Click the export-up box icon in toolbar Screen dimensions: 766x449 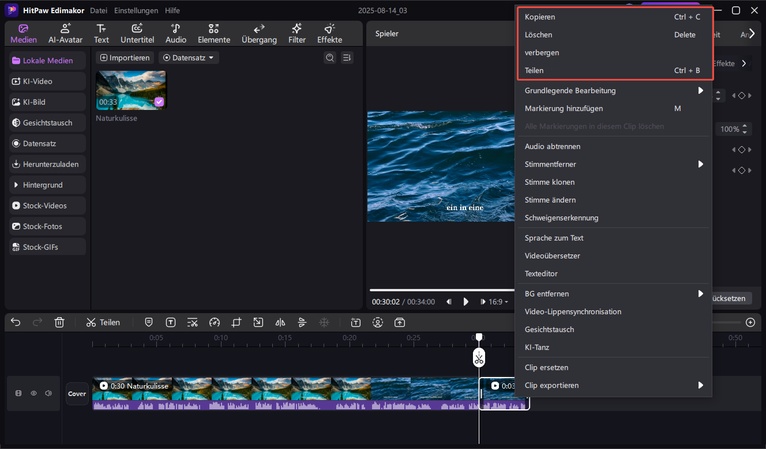point(400,322)
